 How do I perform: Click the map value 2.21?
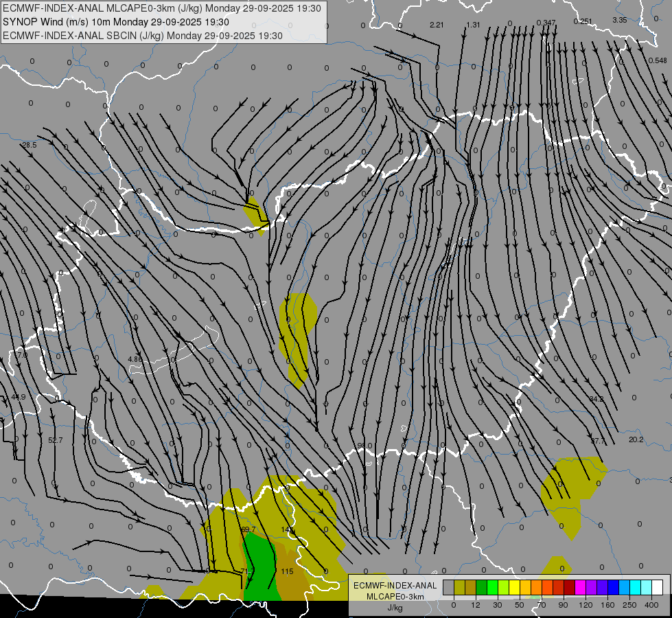(x=437, y=25)
